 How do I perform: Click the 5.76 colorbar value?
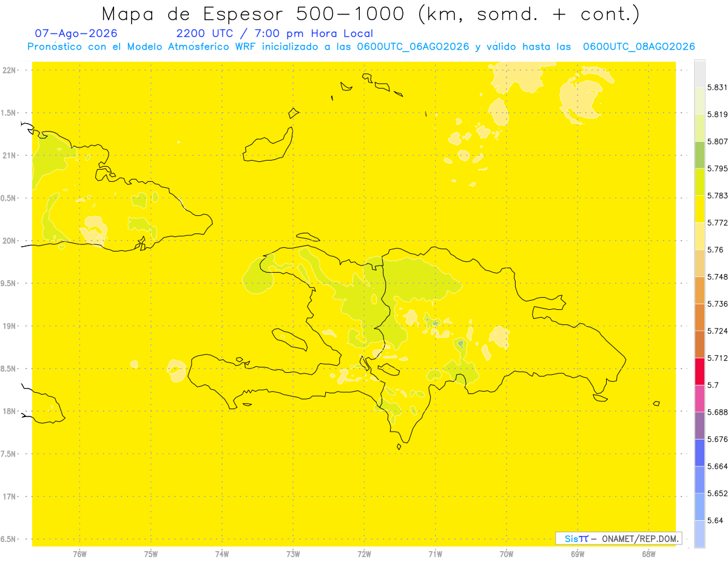pos(715,250)
